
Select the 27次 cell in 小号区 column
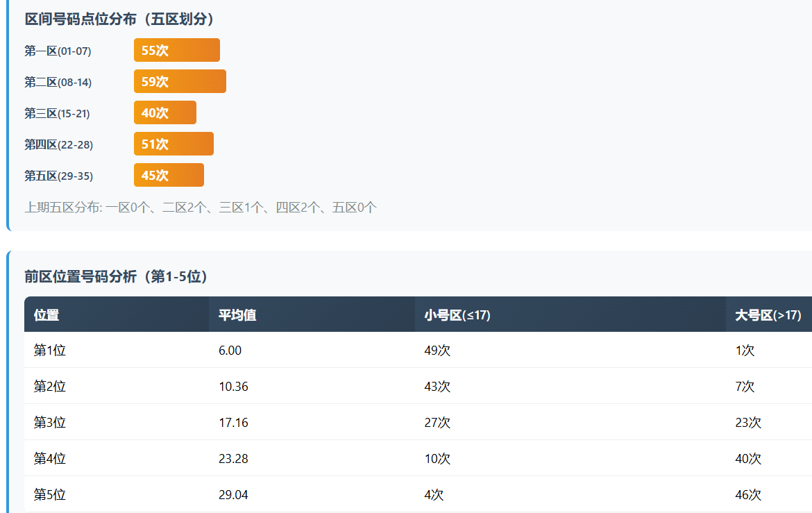point(437,423)
